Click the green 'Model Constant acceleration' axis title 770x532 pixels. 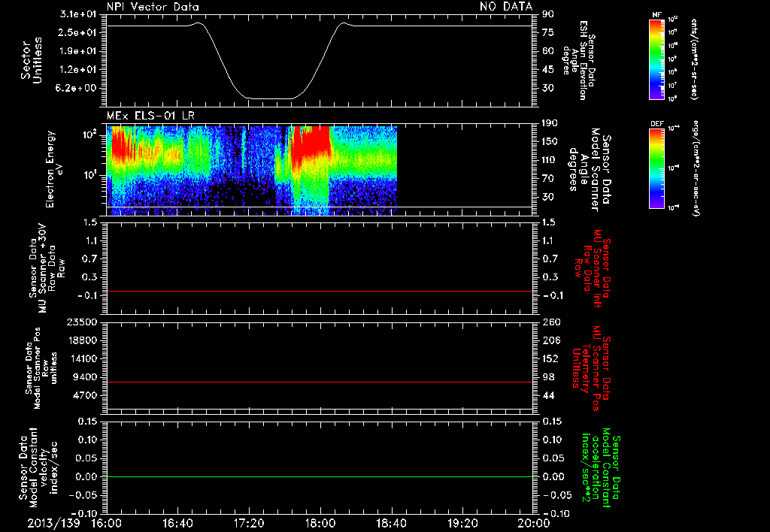(x=601, y=468)
